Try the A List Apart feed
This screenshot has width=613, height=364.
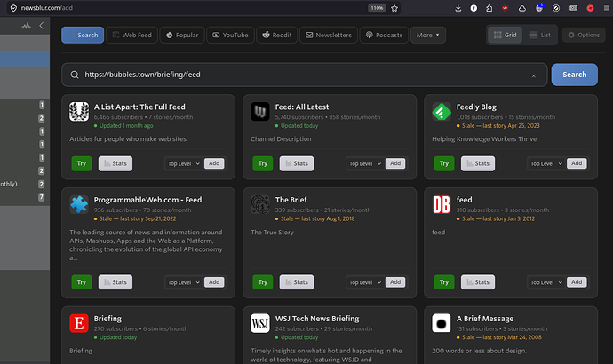coord(82,163)
